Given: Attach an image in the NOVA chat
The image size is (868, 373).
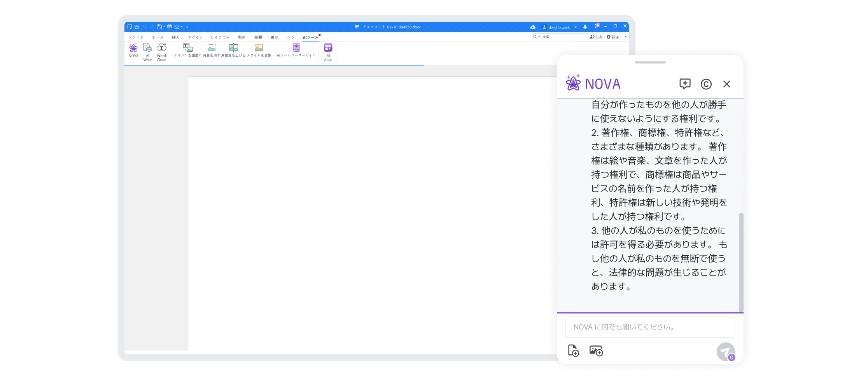Looking at the screenshot, I should [596, 351].
